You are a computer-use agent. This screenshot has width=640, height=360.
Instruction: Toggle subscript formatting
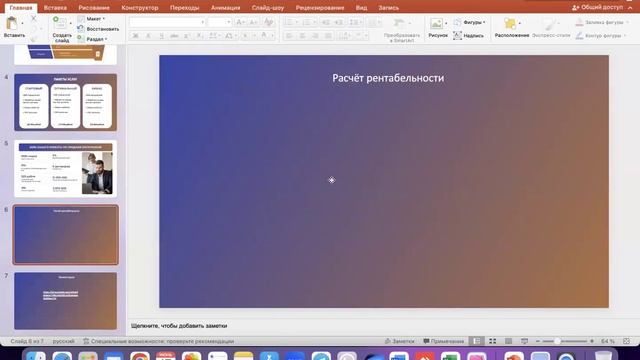pyautogui.click(x=200, y=36)
